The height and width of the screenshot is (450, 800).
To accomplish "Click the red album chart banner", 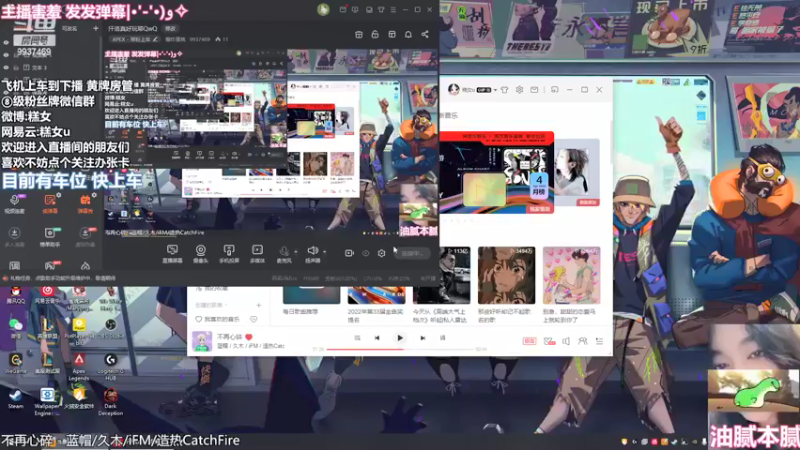I will [496, 172].
